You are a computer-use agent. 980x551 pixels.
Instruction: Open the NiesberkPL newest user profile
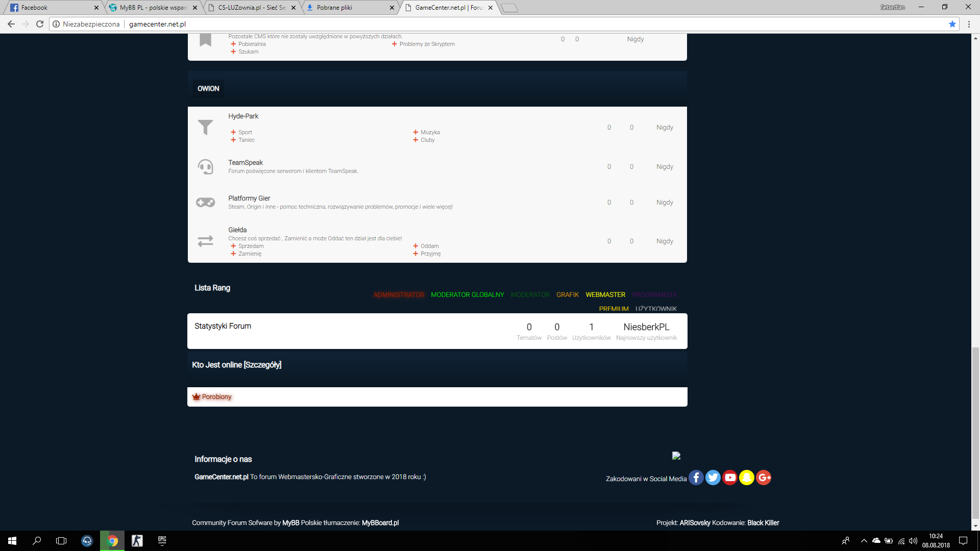(646, 327)
